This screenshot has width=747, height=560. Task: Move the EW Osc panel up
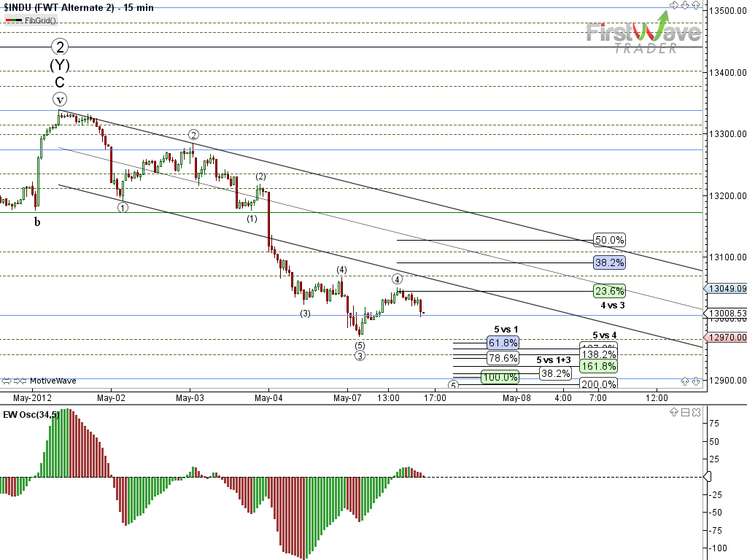[675, 413]
